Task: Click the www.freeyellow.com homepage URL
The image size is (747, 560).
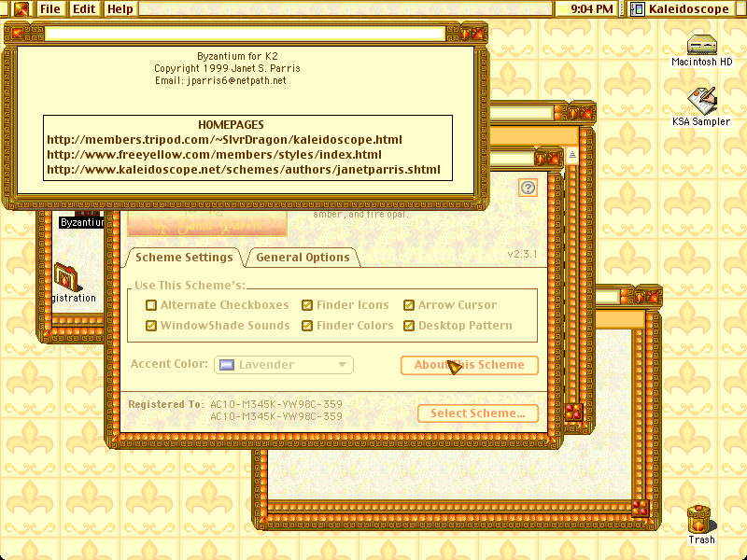Action: (214, 155)
